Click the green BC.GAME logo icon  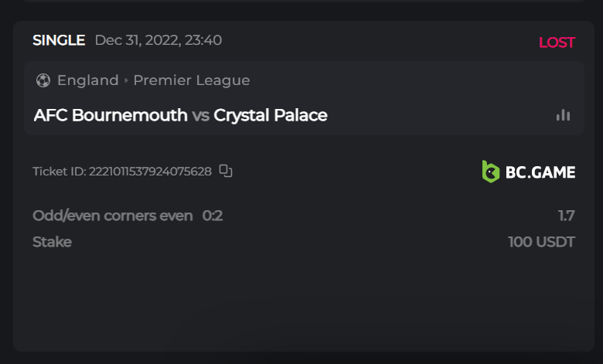491,172
